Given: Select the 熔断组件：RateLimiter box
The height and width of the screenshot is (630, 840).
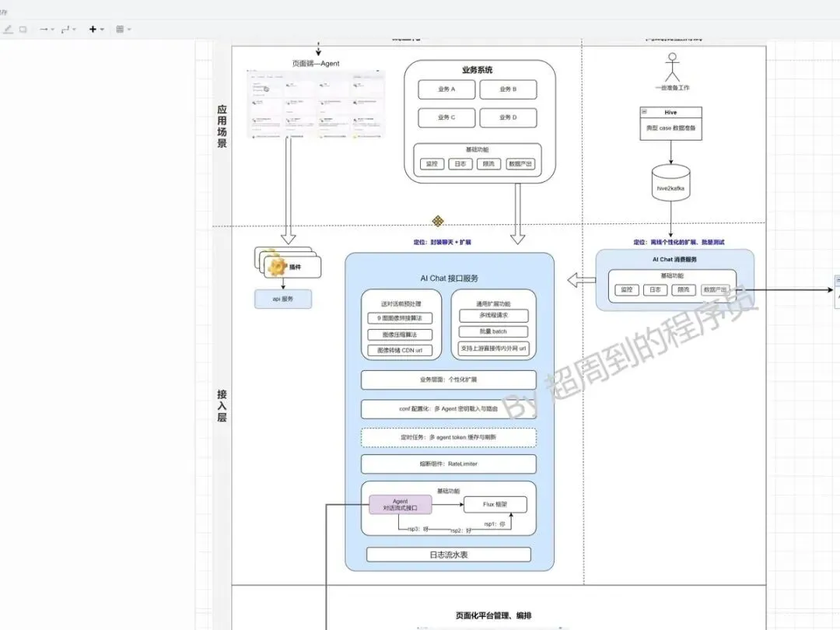Looking at the screenshot, I should (x=449, y=464).
